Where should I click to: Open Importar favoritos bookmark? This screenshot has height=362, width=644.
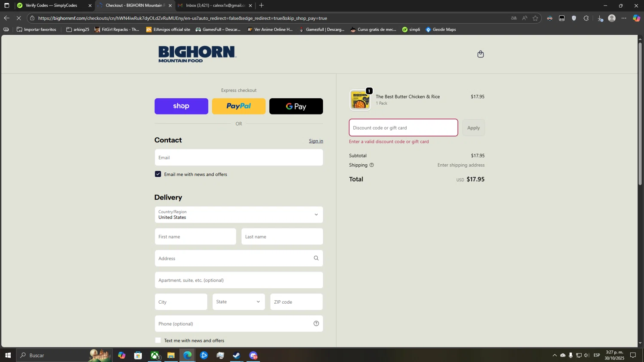tap(36, 30)
